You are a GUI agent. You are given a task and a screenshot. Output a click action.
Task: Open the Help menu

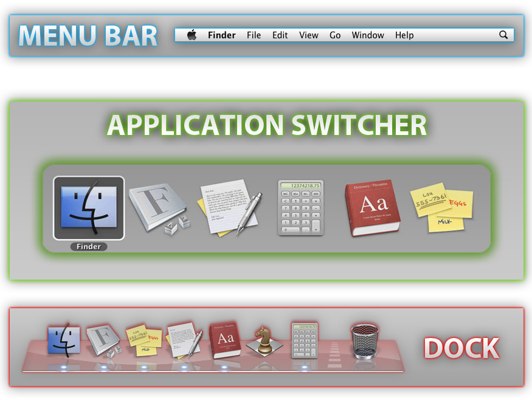click(x=404, y=35)
